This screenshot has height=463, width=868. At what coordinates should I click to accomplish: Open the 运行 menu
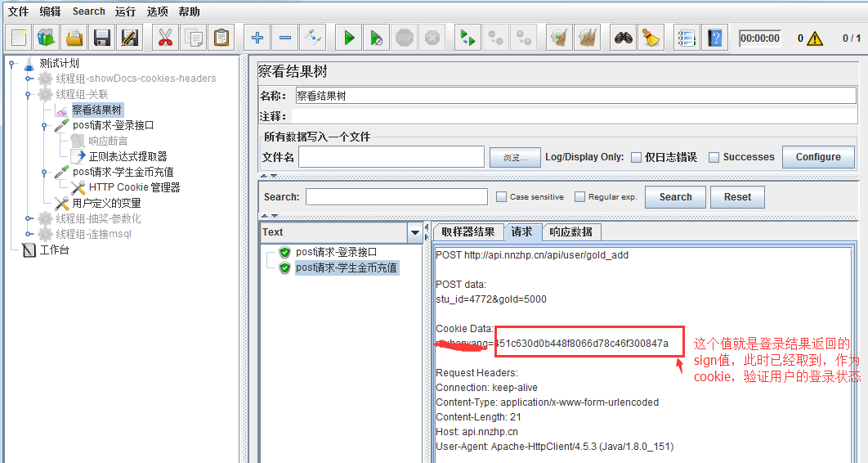click(x=125, y=11)
